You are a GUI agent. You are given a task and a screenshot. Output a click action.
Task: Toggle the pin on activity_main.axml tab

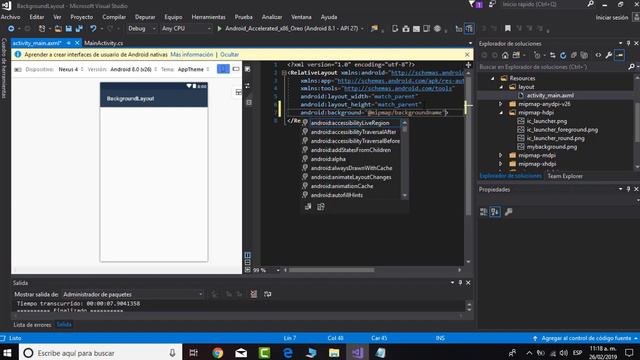pos(69,43)
